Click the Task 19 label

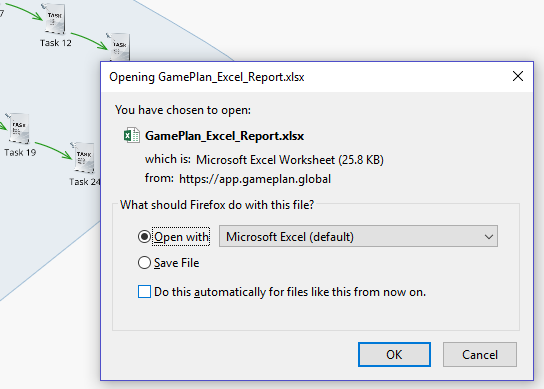click(x=20, y=153)
